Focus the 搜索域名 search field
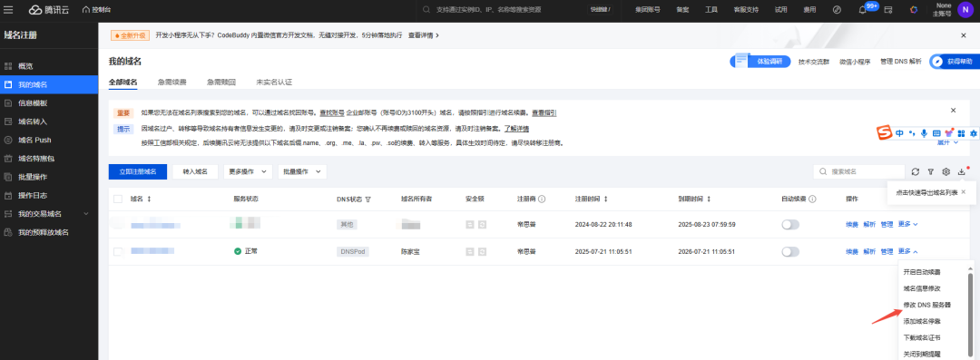The height and width of the screenshot is (360, 980). pyautogui.click(x=858, y=172)
